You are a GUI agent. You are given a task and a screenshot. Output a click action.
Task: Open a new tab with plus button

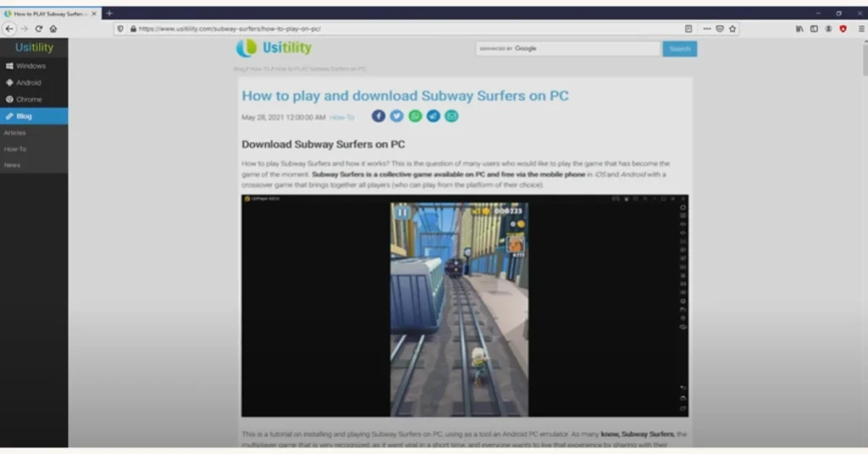(109, 14)
